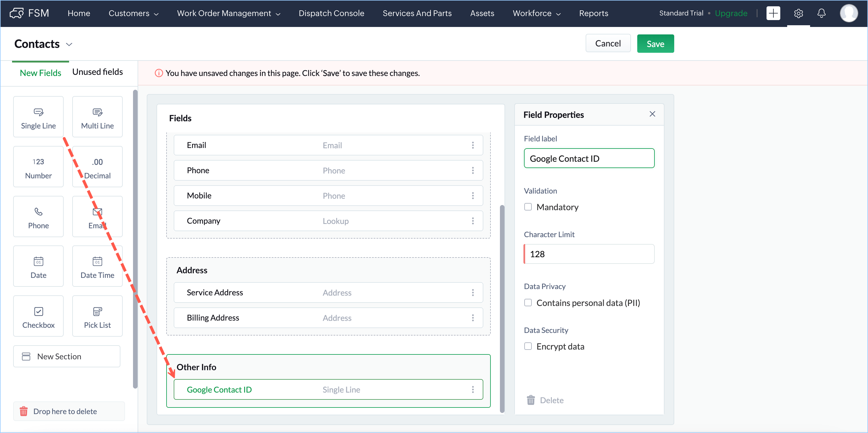Toggle the Encrypt data checkbox
The width and height of the screenshot is (868, 433).
(x=528, y=346)
